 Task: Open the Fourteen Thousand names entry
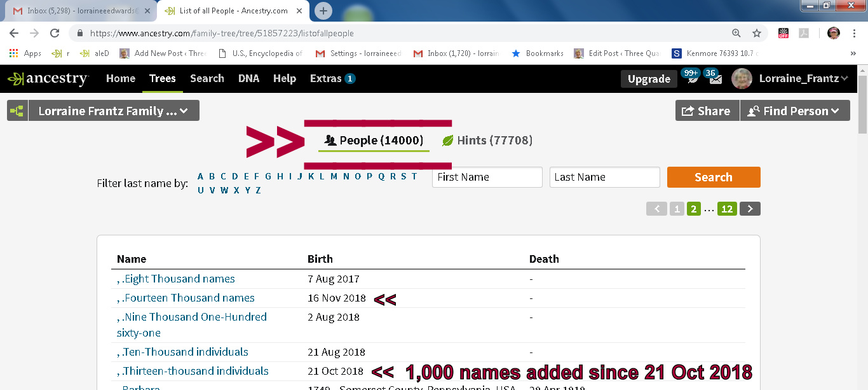(189, 298)
